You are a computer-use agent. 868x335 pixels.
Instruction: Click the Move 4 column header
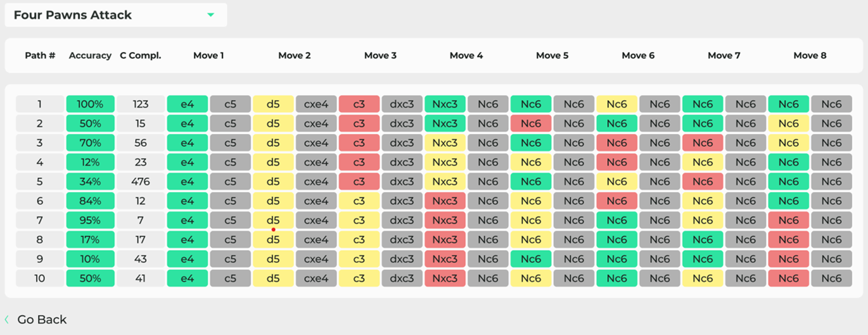coord(466,56)
